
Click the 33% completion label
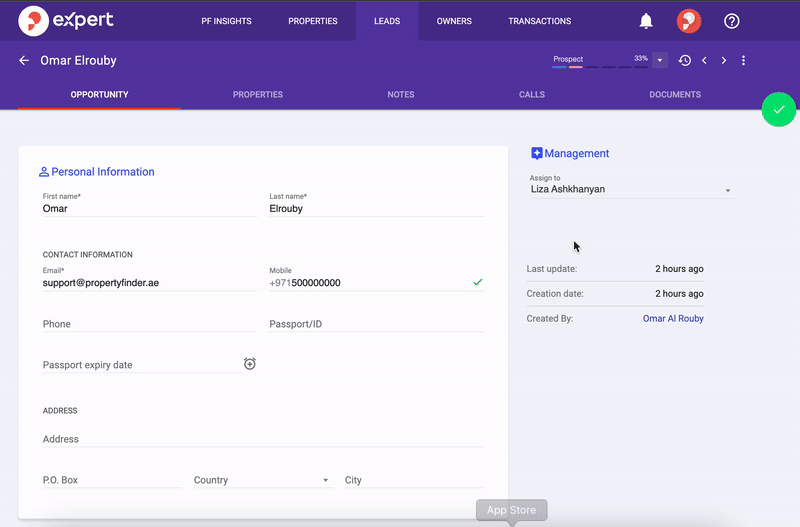[641, 58]
